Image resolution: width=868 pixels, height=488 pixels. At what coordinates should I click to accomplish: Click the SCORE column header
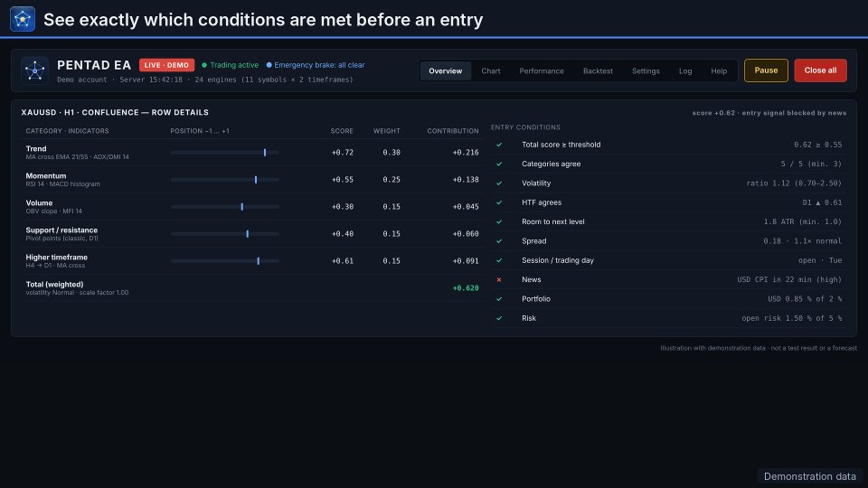click(x=342, y=131)
